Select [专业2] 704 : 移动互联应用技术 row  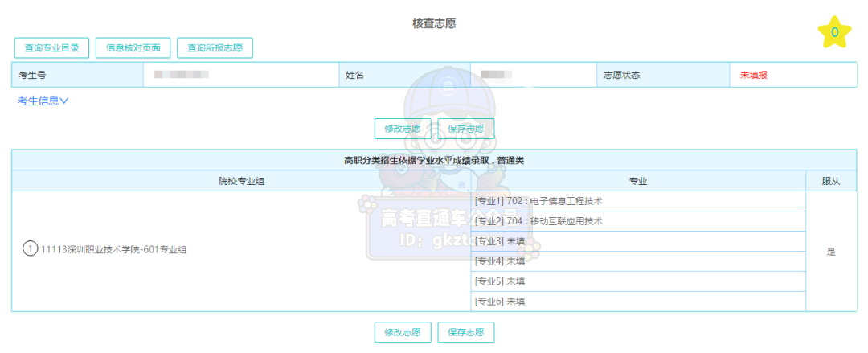638,221
